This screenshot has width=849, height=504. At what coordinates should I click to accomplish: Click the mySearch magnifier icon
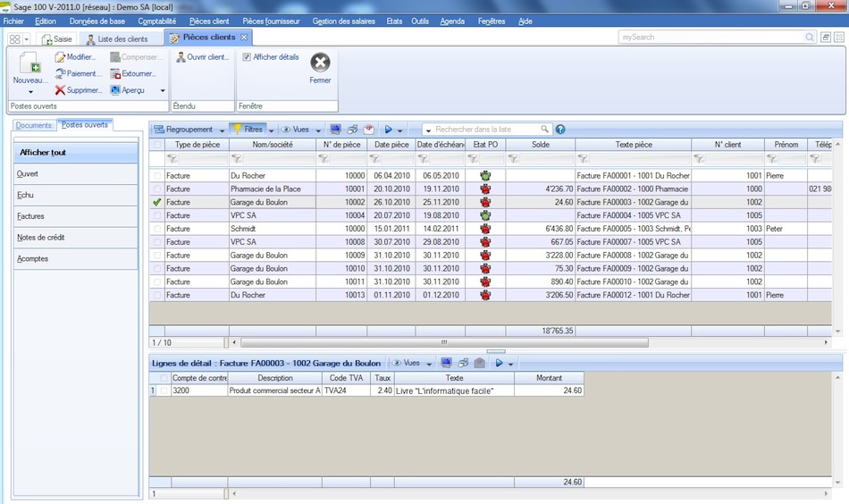pyautogui.click(x=810, y=38)
